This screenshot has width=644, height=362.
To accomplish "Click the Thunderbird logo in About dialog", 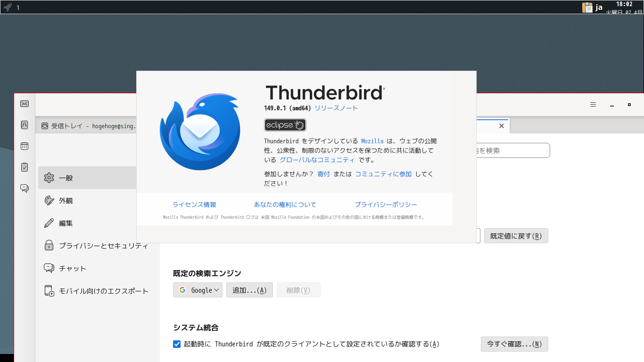I will click(200, 132).
